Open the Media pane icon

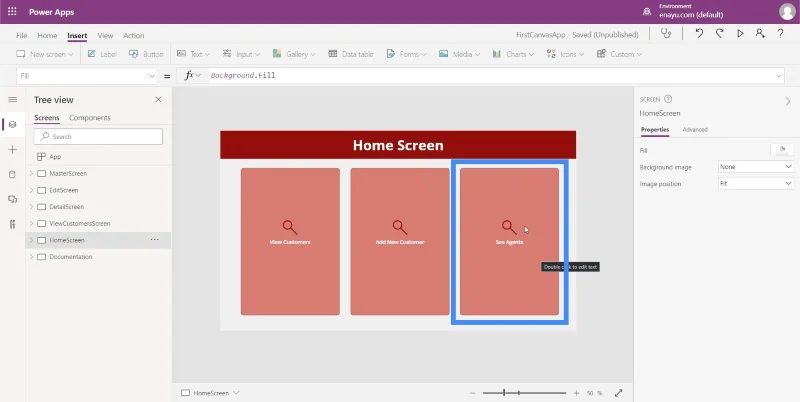point(13,199)
